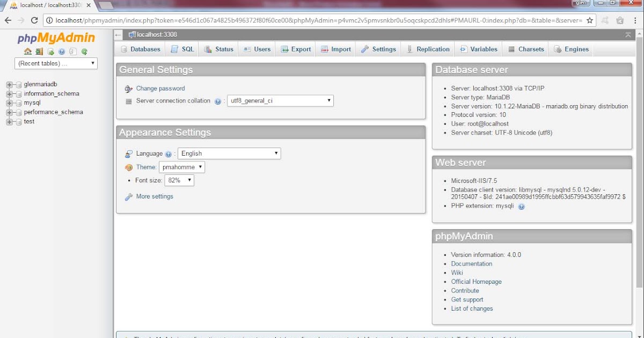Open the Language dropdown showing English
This screenshot has width=644, height=338.
point(229,153)
